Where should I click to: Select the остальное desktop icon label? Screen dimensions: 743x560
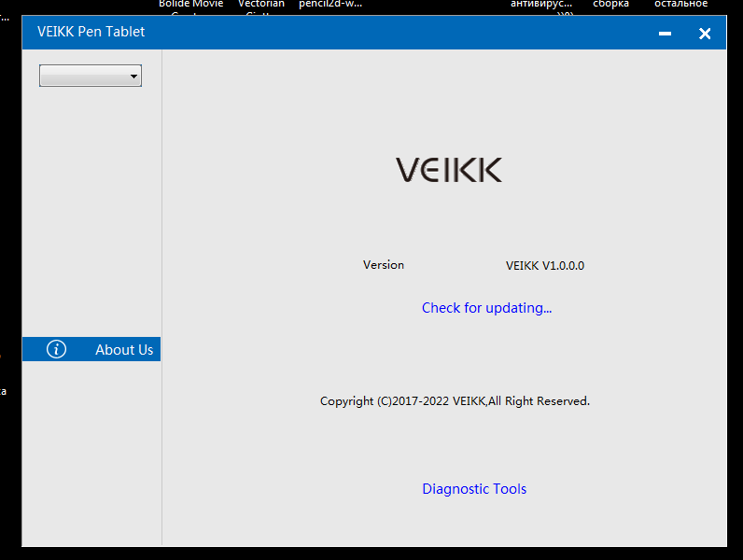pos(680,5)
